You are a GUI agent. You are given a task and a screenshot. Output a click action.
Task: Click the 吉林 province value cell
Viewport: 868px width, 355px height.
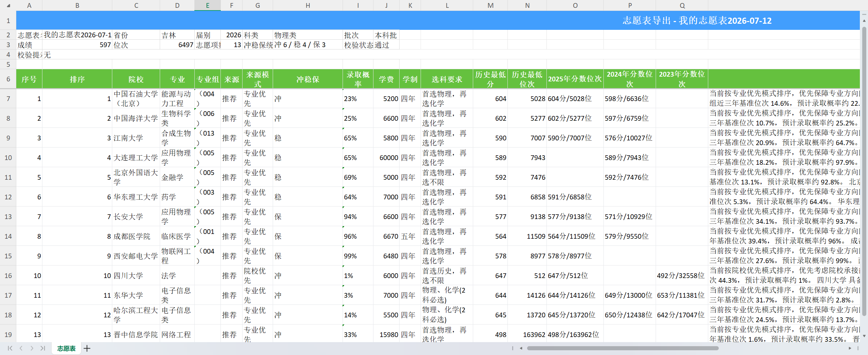(177, 35)
